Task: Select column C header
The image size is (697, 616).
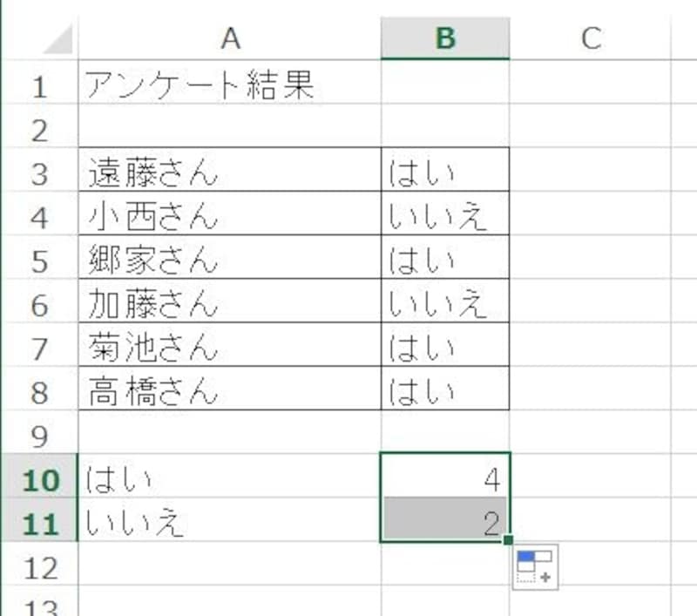Action: tap(592, 38)
